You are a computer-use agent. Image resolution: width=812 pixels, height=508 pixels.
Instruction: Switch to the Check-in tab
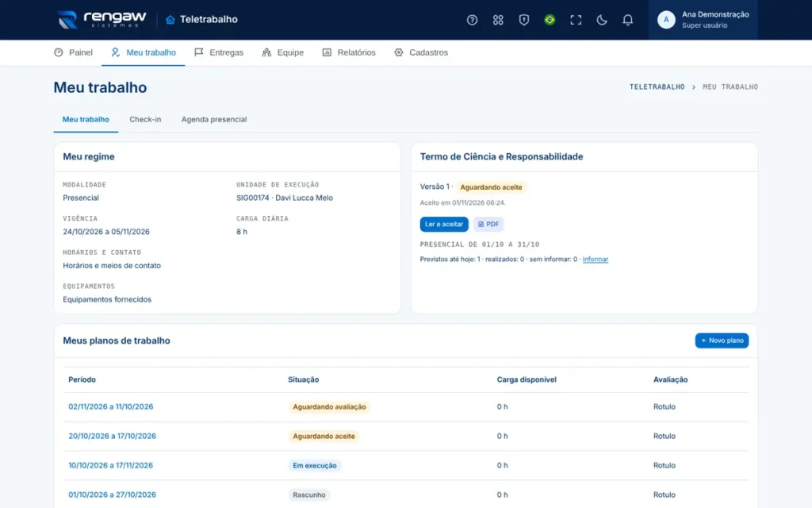[x=145, y=119]
